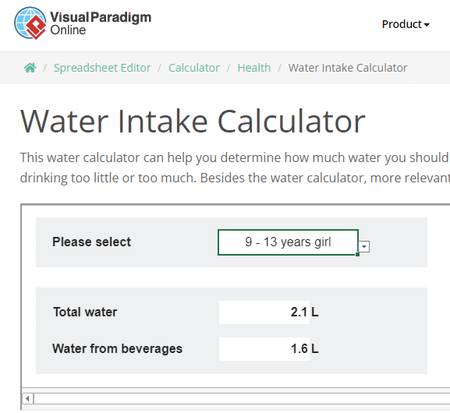Select the 'Please select' label cell

(92, 242)
